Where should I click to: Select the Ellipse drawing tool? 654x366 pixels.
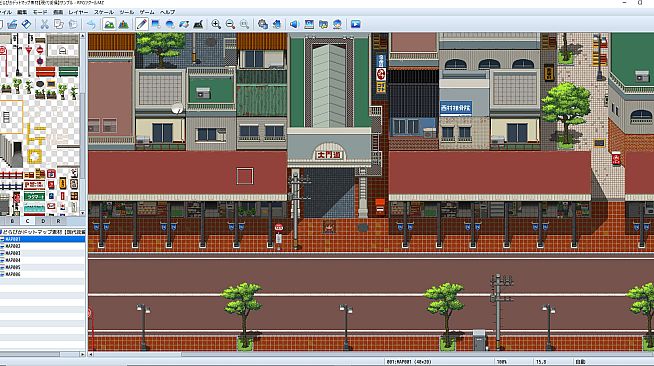170,24
